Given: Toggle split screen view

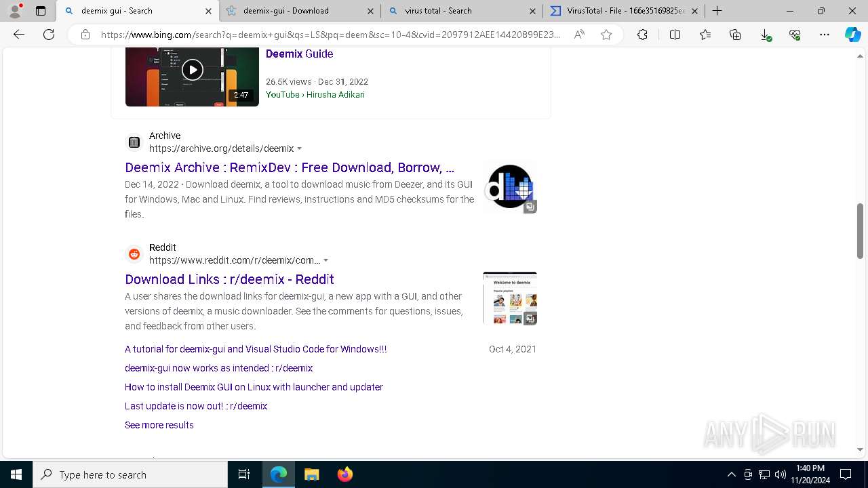Looking at the screenshot, I should [x=675, y=35].
